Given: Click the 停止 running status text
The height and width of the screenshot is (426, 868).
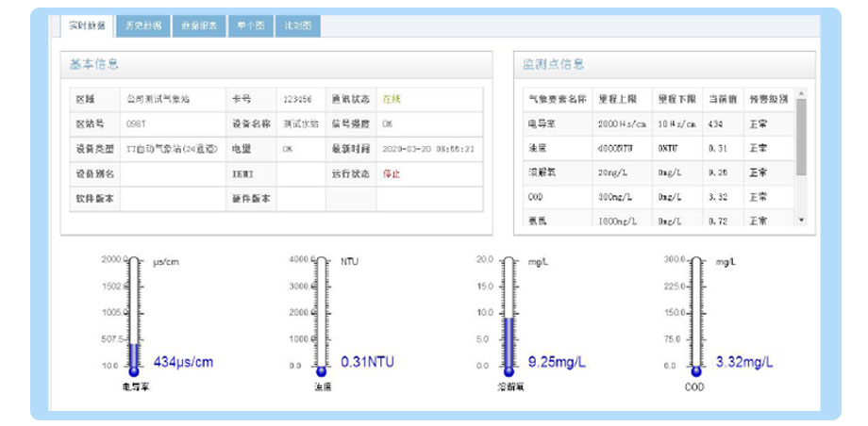Looking at the screenshot, I should [391, 173].
